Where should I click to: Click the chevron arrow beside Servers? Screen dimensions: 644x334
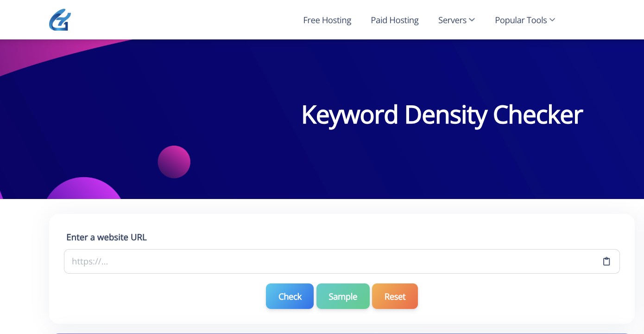(x=472, y=20)
